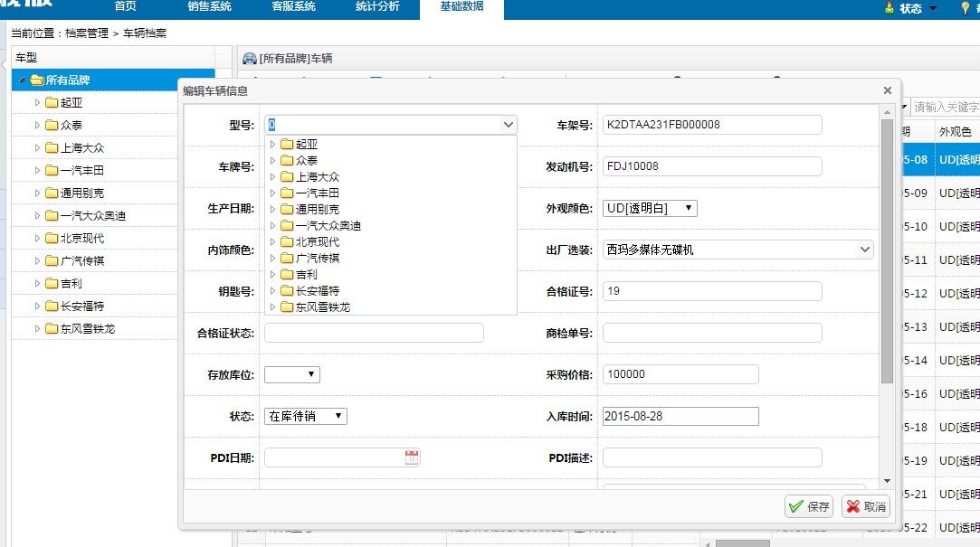Image resolution: width=980 pixels, height=547 pixels.
Task: Open the 出厂选装 combo box
Action: (864, 250)
